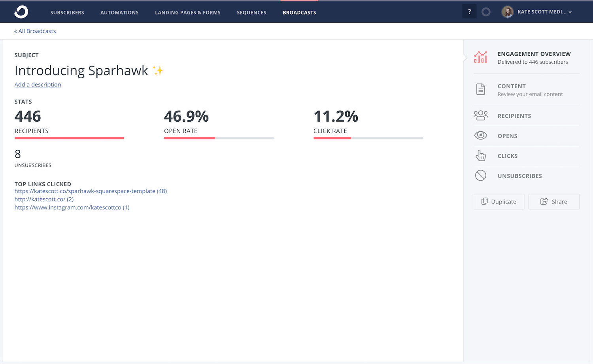The width and height of the screenshot is (593, 364).
Task: Click the Click Rate progress bar
Action: click(x=368, y=138)
